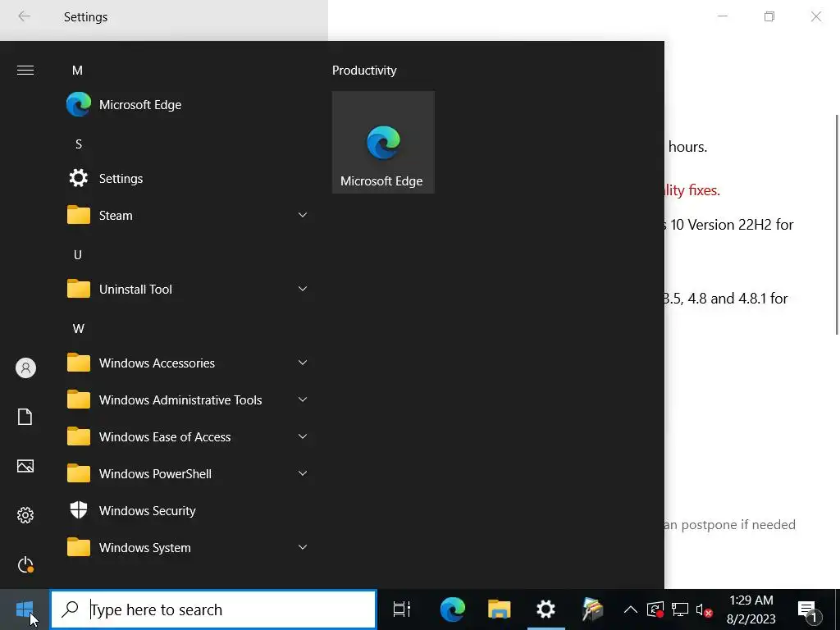840x630 pixels.
Task: Open the user account icon in Start
Action: point(25,368)
